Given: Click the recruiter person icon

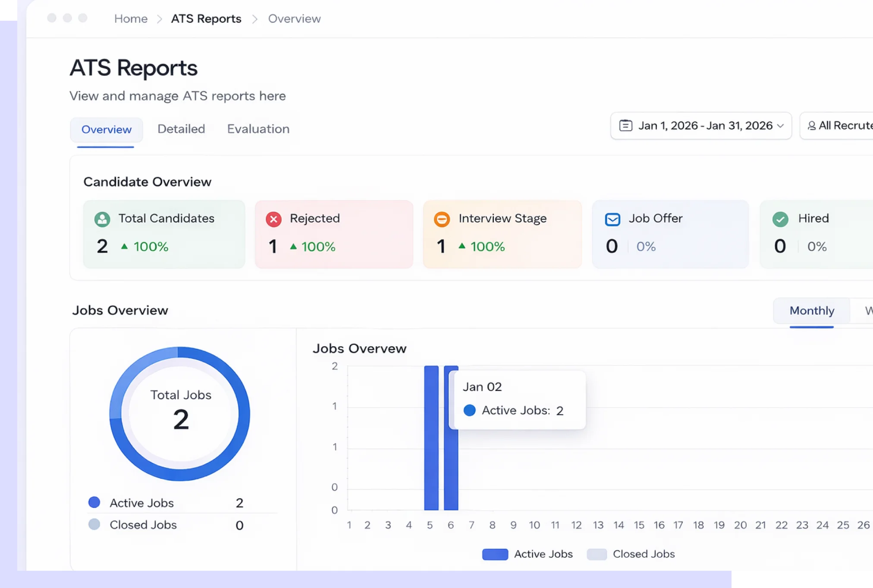Looking at the screenshot, I should tap(812, 125).
